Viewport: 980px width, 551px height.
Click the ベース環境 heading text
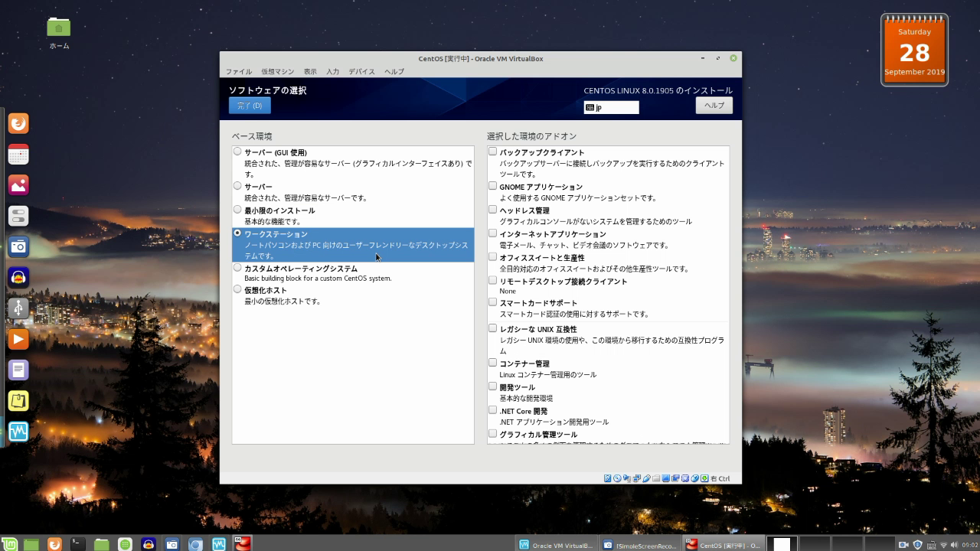coord(252,136)
